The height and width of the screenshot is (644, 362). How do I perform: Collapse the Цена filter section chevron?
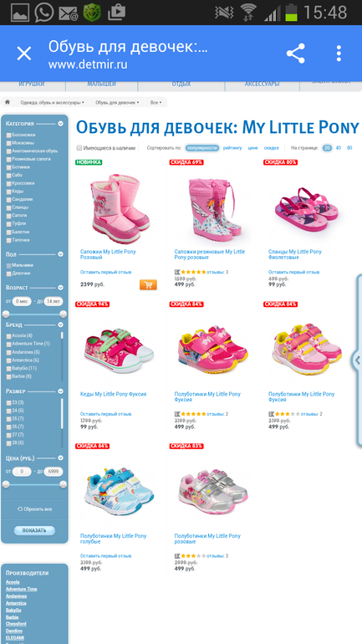point(61,457)
